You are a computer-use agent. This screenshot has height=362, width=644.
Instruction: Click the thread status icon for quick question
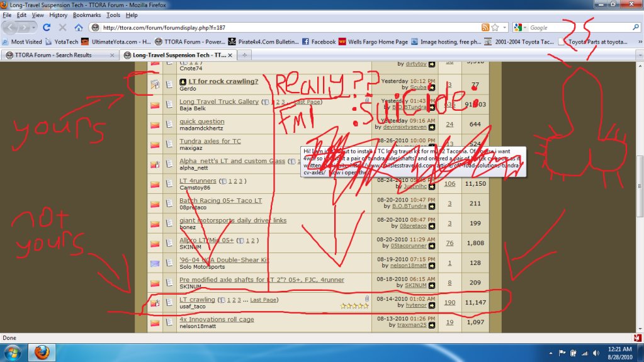point(155,125)
